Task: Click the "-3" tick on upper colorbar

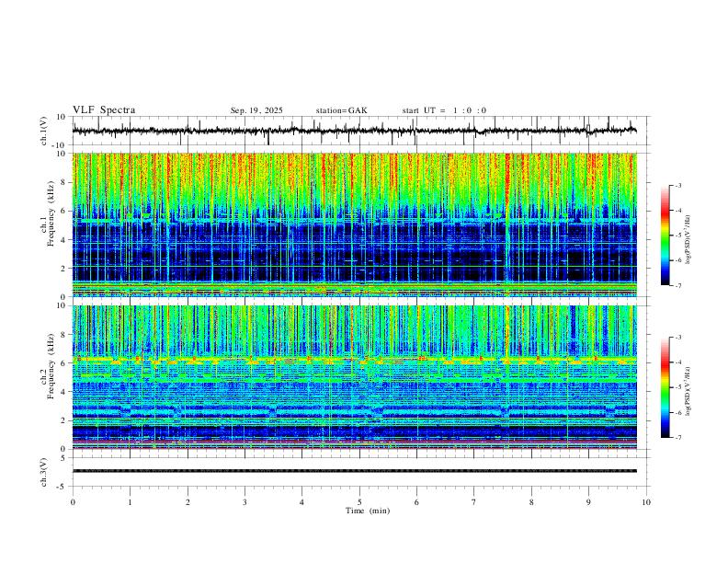Action: coord(677,185)
